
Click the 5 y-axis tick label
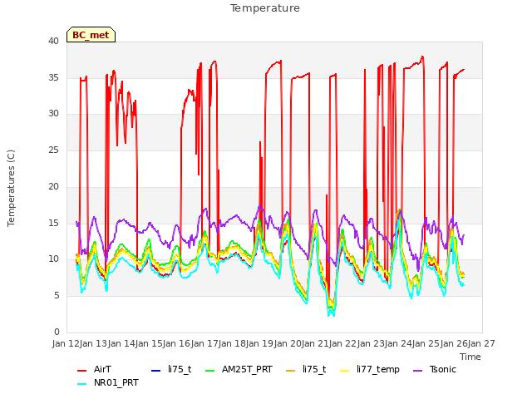[x=57, y=296]
